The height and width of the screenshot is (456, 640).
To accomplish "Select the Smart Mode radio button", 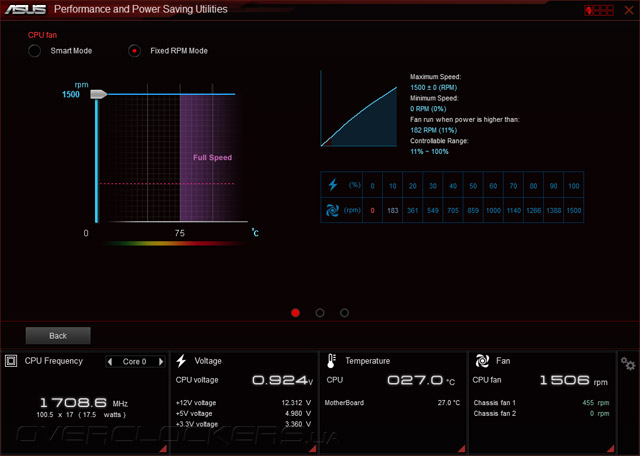I will (34, 51).
